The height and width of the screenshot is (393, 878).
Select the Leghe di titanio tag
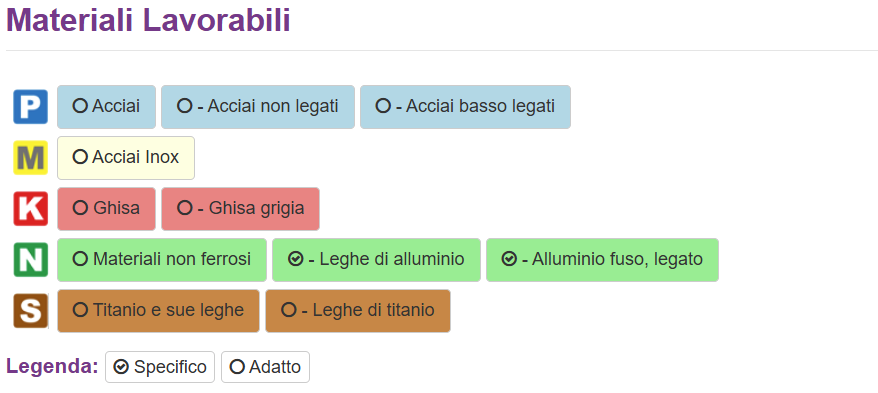click(358, 311)
